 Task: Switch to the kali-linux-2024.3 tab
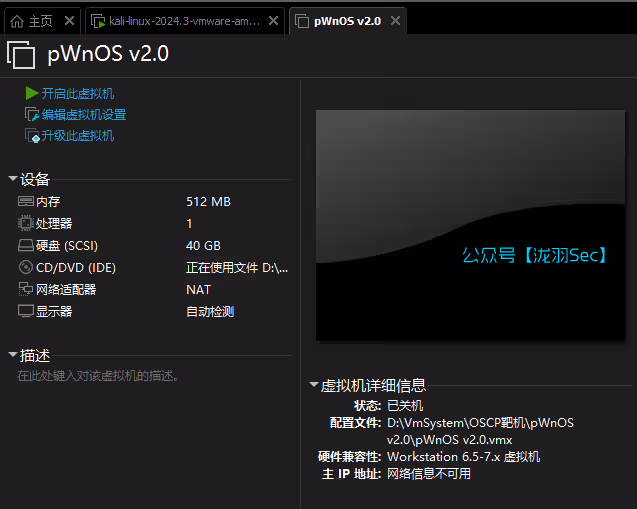184,21
